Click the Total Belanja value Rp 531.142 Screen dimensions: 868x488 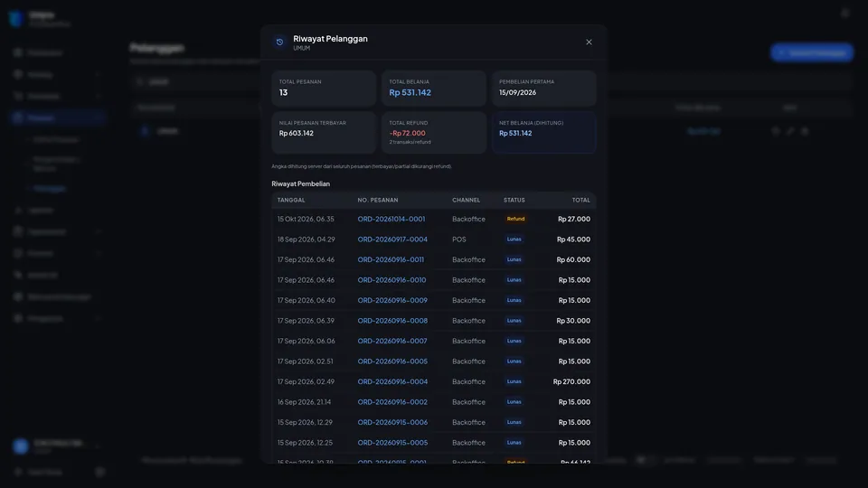coord(410,92)
